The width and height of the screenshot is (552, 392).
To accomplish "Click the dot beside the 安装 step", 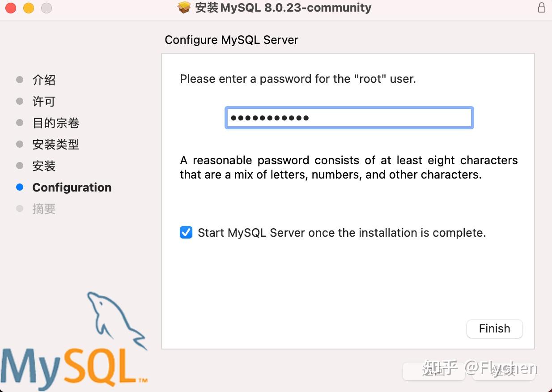I will click(20, 166).
